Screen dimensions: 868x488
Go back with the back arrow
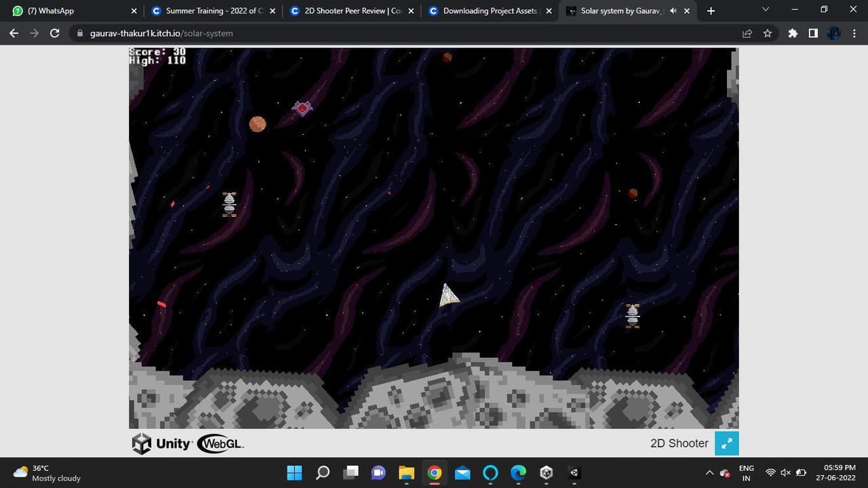pos(14,33)
